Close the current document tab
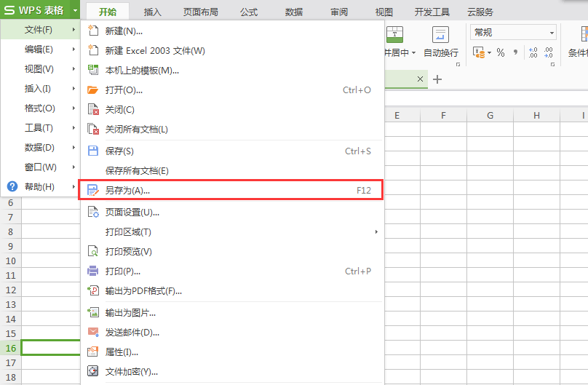Image resolution: width=588 pixels, height=385 pixels. coord(420,79)
